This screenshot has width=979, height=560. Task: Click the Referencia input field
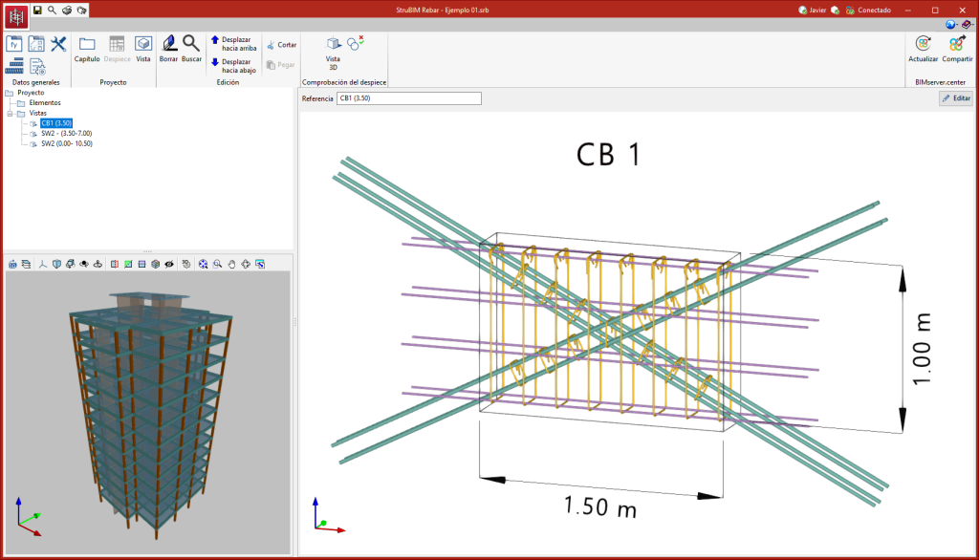coord(409,98)
